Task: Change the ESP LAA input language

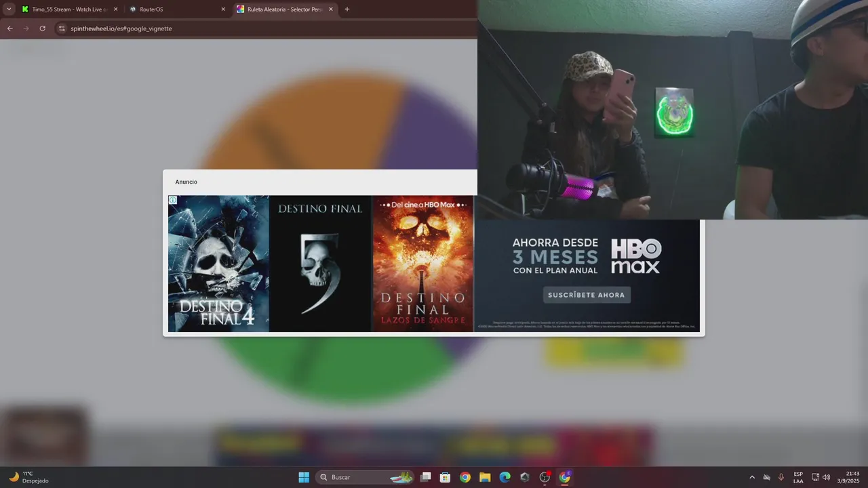Action: coord(798,477)
